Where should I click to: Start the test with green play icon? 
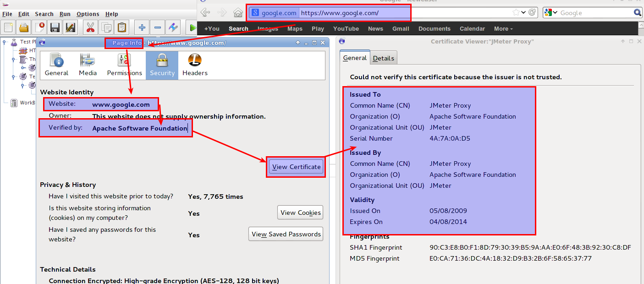192,27
